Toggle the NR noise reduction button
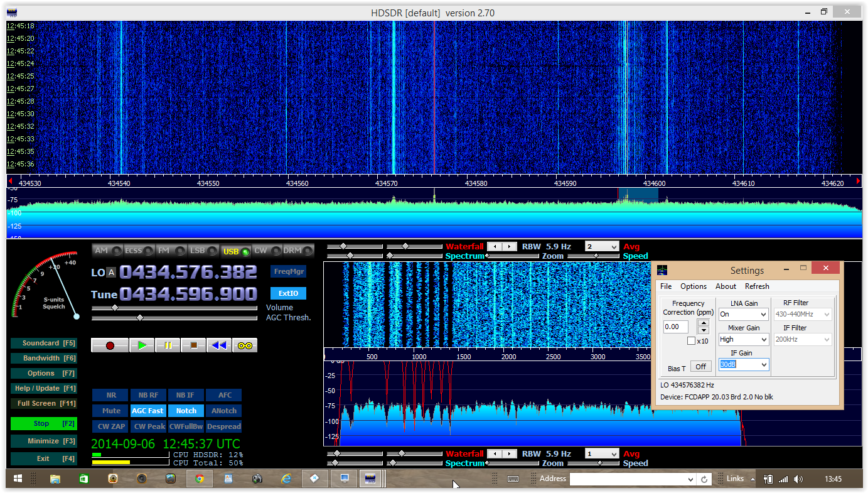 (111, 395)
